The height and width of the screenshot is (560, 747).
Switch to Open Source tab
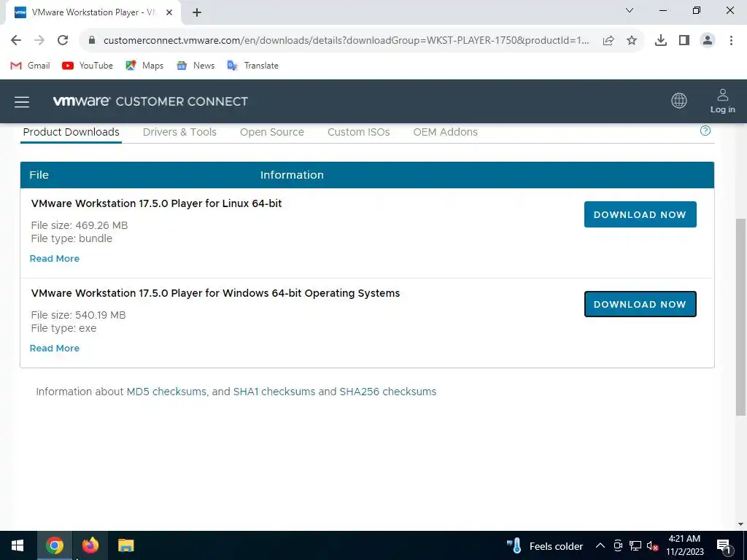[x=272, y=132]
